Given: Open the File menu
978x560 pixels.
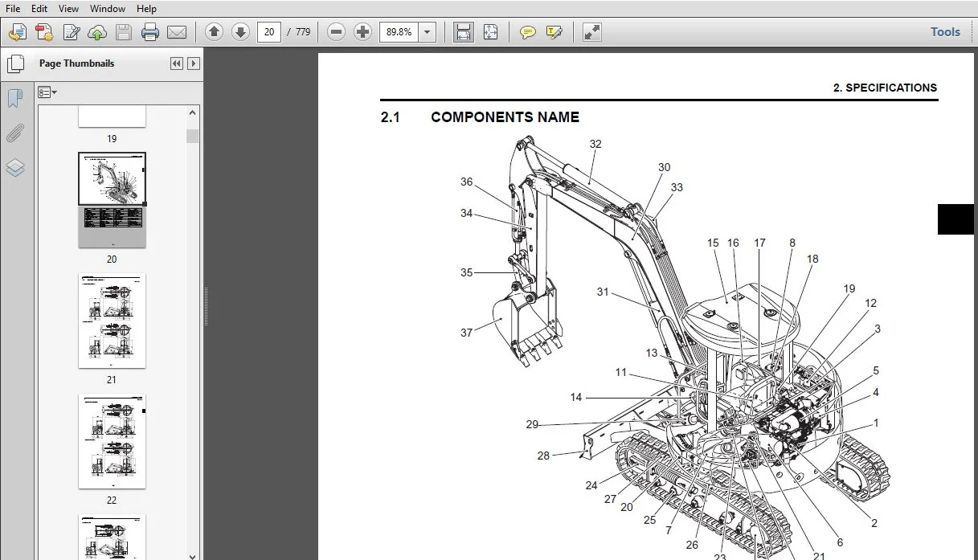Looking at the screenshot, I should tap(13, 9).
